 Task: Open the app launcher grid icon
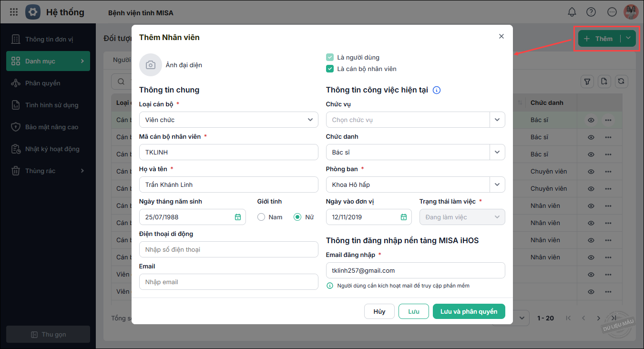point(14,12)
